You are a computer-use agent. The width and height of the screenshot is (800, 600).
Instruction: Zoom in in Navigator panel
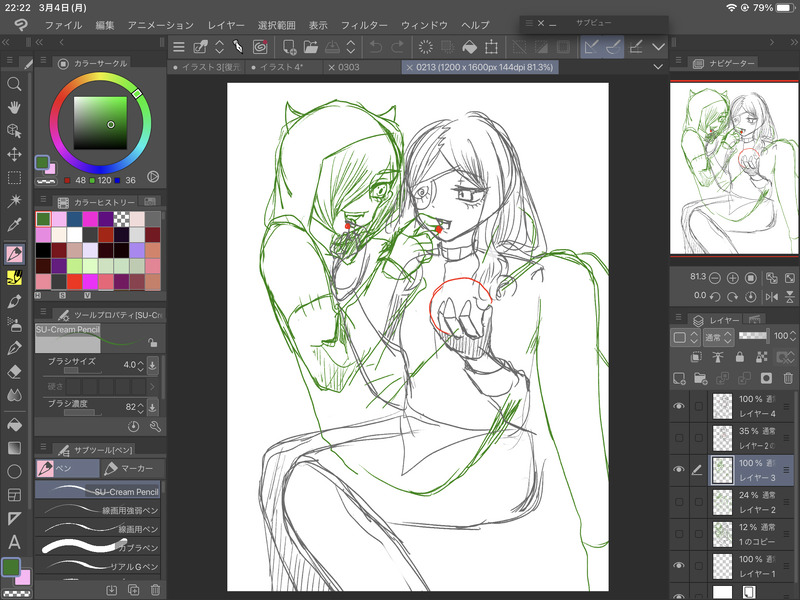coord(733,278)
